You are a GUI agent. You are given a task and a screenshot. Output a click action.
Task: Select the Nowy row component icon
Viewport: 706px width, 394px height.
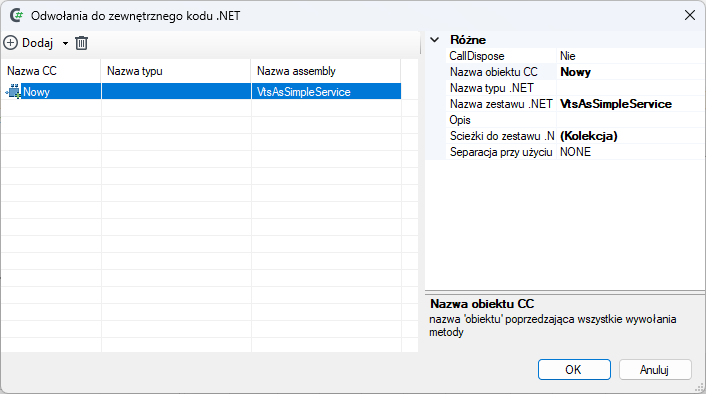(14, 91)
